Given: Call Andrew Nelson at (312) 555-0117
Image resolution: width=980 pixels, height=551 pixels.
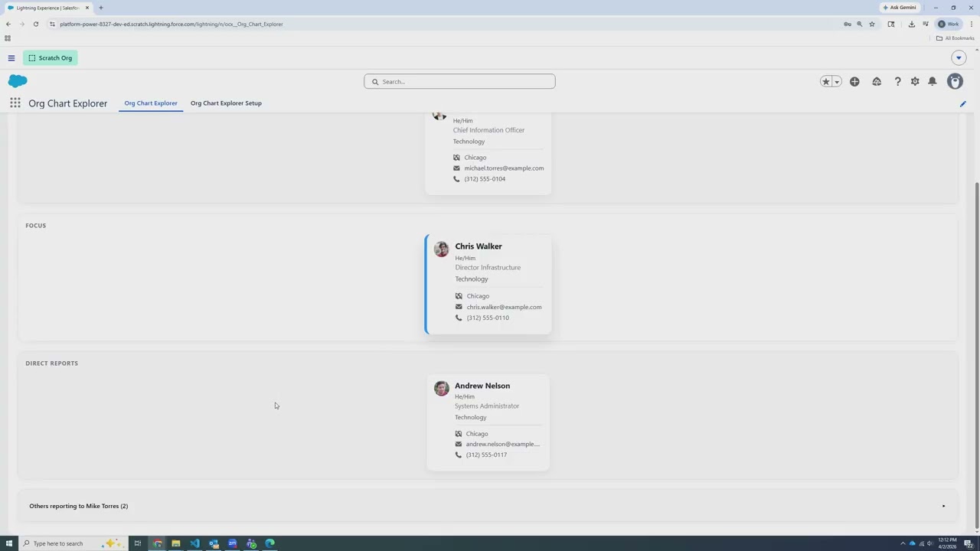Looking at the screenshot, I should (x=486, y=455).
